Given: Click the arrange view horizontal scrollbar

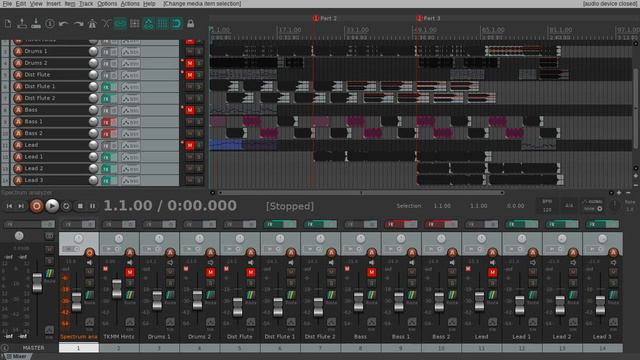Looking at the screenshot, I should tap(360, 193).
